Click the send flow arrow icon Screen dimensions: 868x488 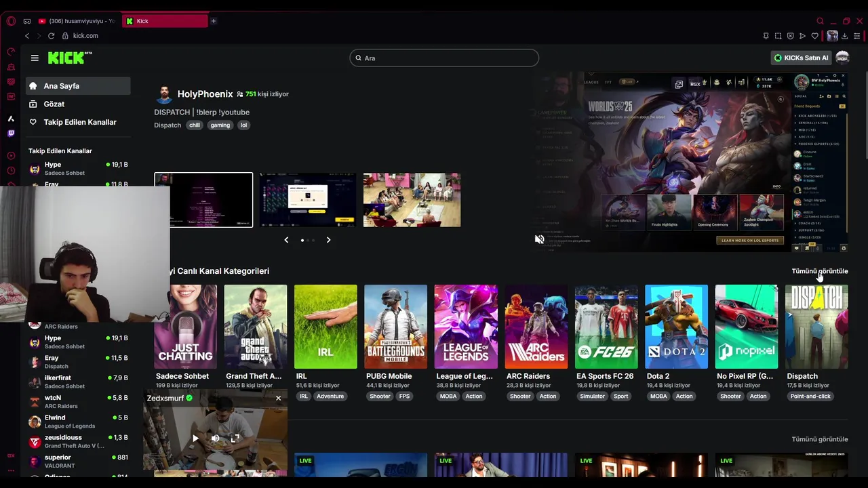[802, 36]
